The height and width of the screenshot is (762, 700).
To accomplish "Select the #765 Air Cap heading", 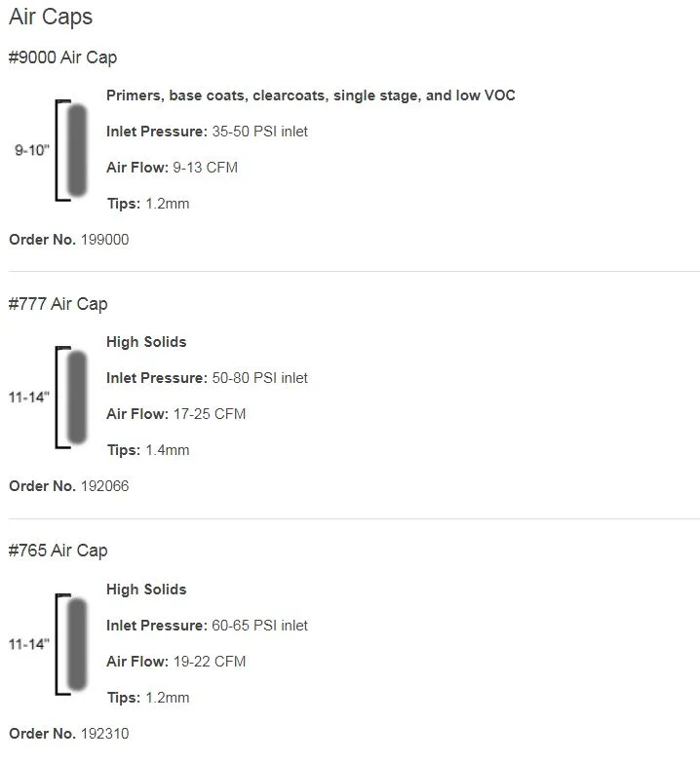I will [58, 551].
